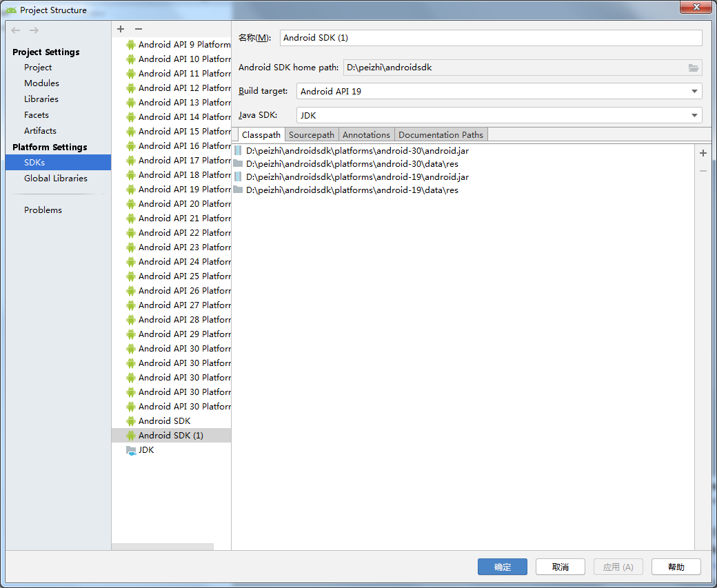Switch to the Documentation Paths tab

pyautogui.click(x=441, y=135)
